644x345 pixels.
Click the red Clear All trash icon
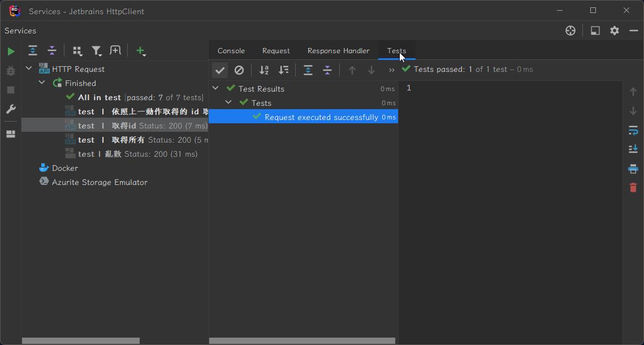633,188
